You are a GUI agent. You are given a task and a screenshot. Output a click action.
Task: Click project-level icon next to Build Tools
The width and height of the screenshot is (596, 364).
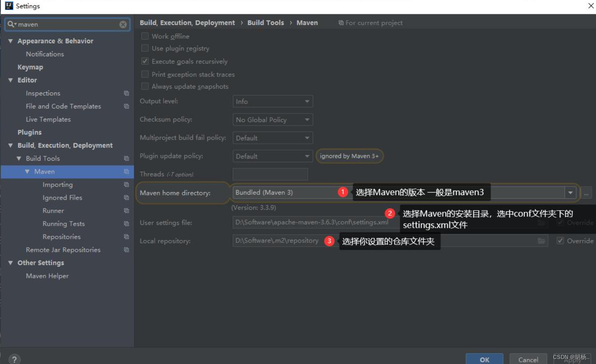[126, 158]
